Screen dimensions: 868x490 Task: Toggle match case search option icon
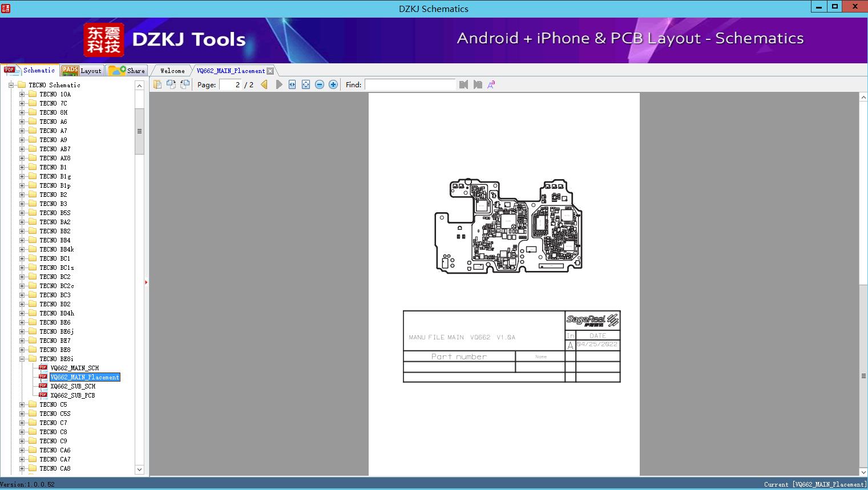(x=491, y=84)
